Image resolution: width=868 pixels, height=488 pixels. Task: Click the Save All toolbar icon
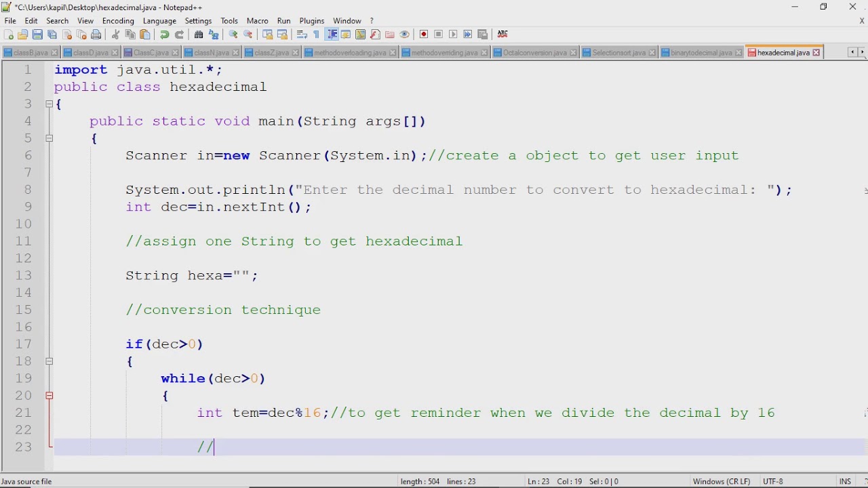(x=52, y=35)
